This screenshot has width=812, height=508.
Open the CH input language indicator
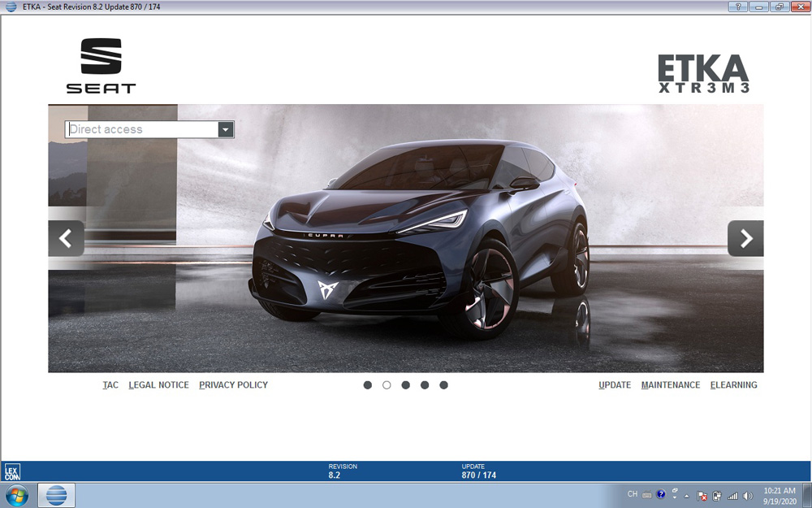(x=633, y=494)
